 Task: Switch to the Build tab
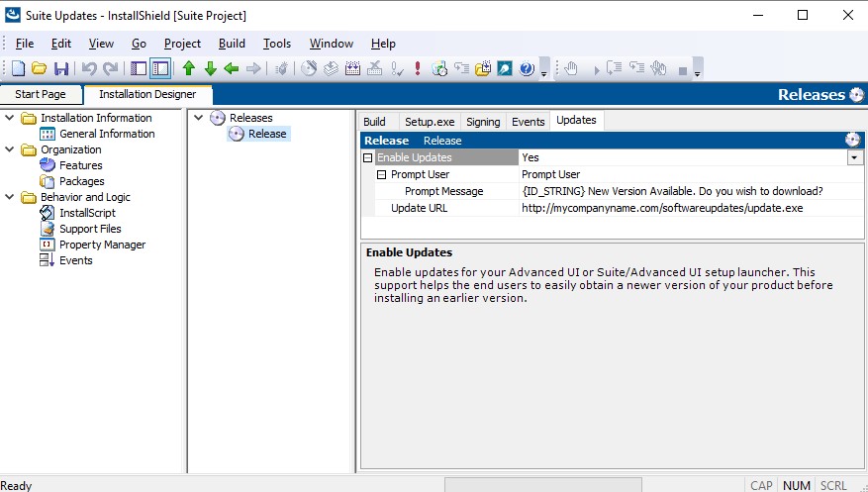[374, 122]
